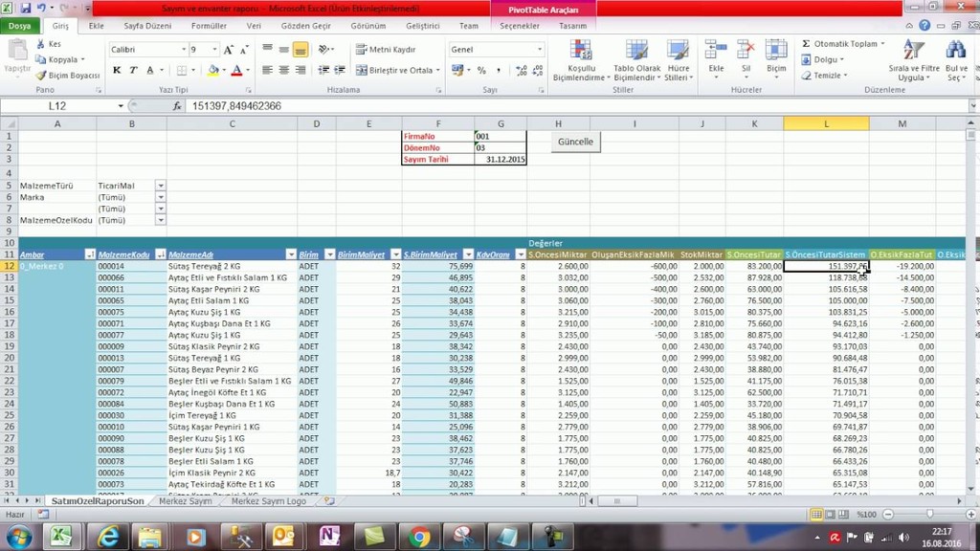Expand the MalzemeOzelKodu filter dropdown
The height and width of the screenshot is (551, 980).
pos(161,220)
